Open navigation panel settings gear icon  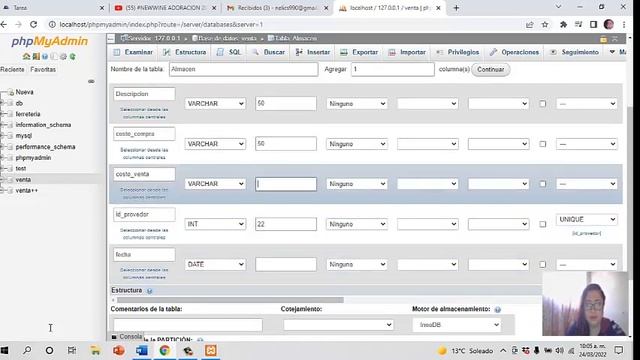point(63,57)
